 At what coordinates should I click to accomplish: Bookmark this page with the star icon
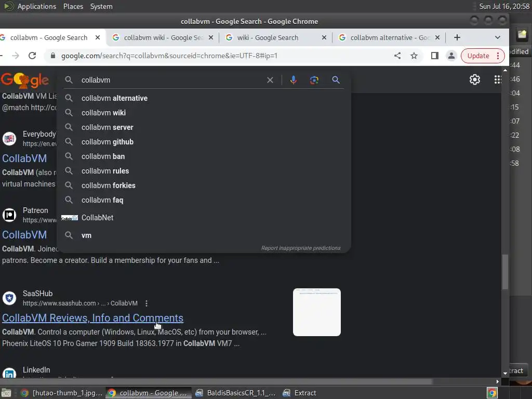(x=414, y=56)
